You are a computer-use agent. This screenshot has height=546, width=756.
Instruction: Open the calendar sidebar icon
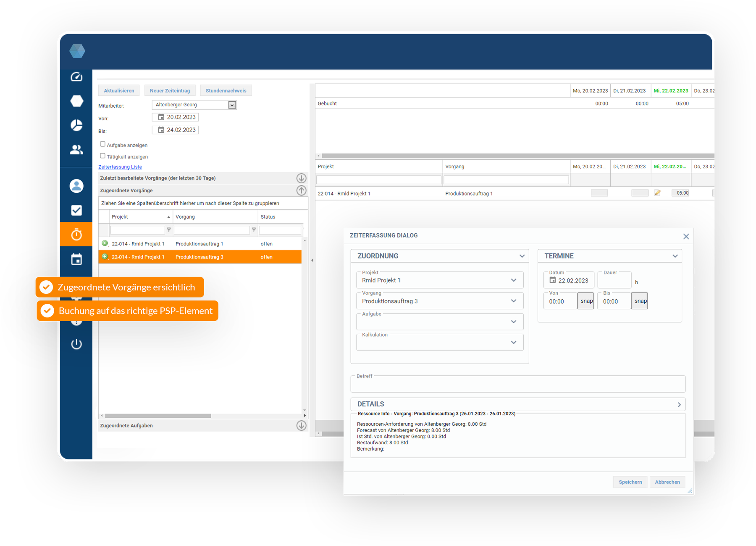[x=76, y=259]
